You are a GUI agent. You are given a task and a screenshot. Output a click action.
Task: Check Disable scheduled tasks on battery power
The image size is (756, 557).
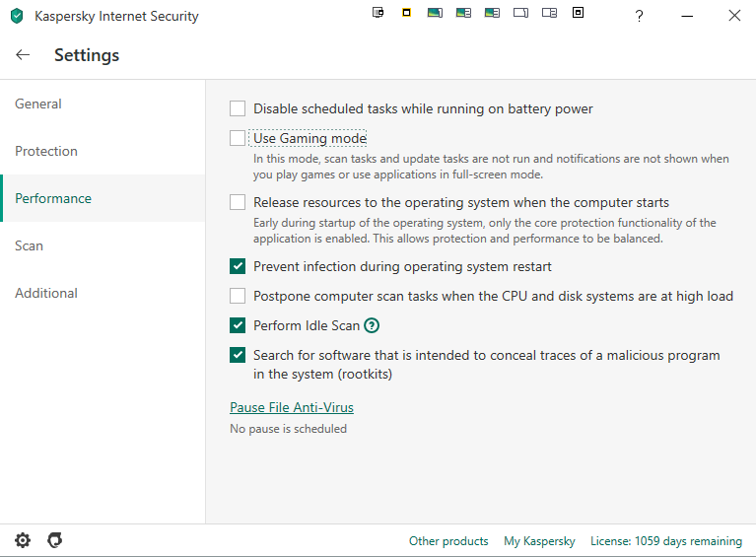(x=238, y=108)
